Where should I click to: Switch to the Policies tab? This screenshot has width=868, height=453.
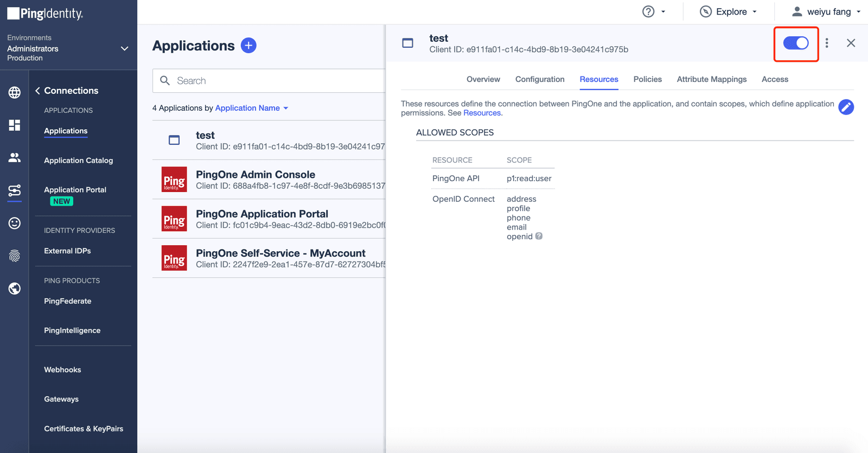tap(648, 79)
